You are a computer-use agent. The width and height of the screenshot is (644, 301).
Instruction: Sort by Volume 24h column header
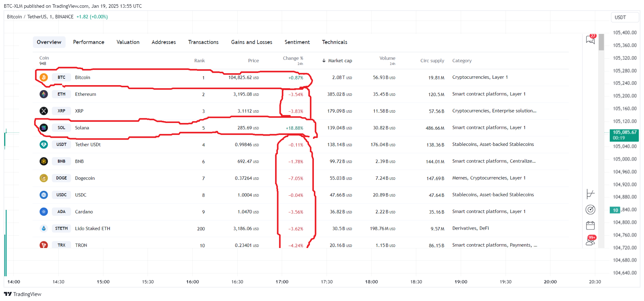pos(387,60)
